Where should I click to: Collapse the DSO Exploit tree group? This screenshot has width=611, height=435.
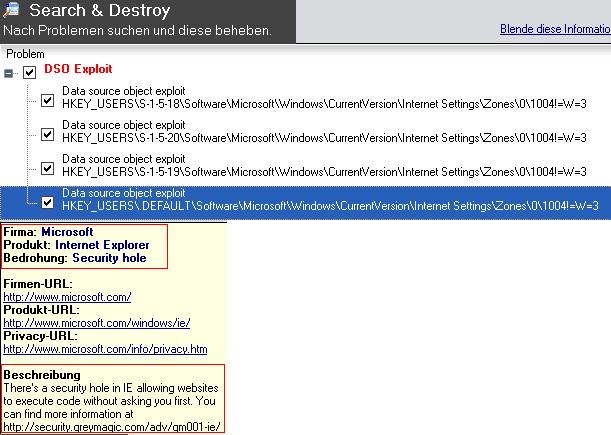point(9,73)
